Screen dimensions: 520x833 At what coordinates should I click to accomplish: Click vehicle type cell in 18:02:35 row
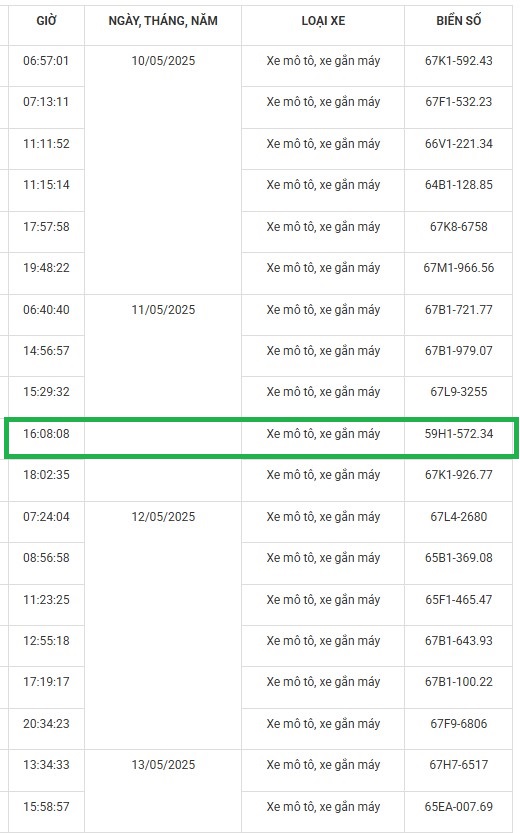(323, 475)
